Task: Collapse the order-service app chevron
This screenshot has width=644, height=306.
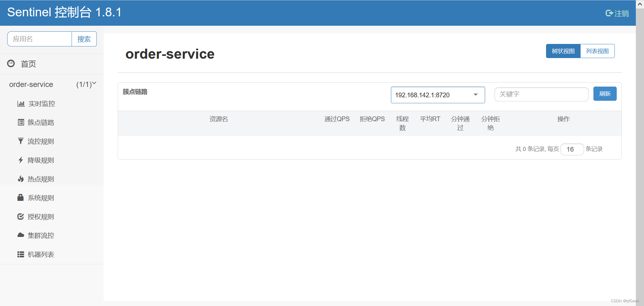Action: (x=94, y=83)
